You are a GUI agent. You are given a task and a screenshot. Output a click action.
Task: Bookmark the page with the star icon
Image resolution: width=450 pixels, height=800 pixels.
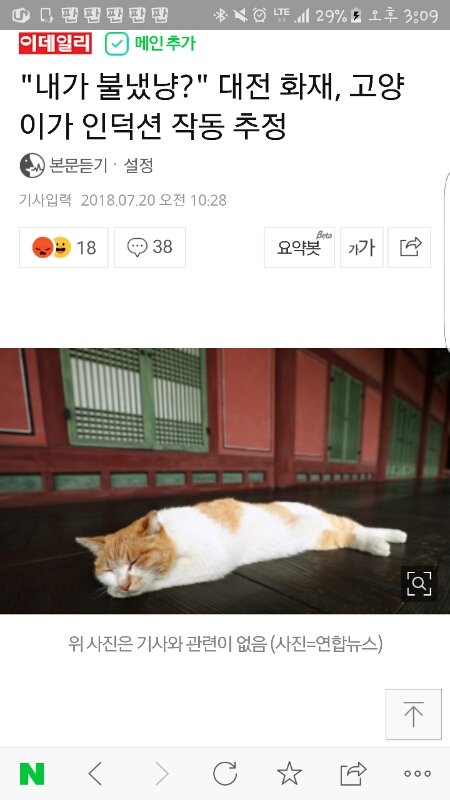click(289, 773)
